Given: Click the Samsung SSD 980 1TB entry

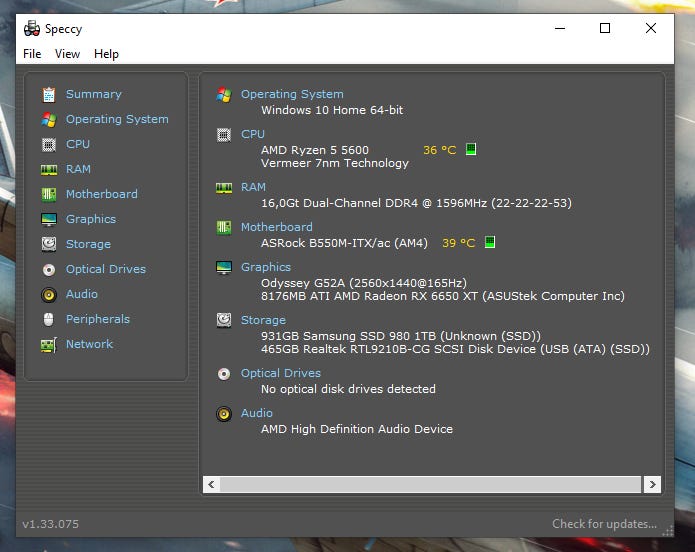Looking at the screenshot, I should [x=401, y=336].
